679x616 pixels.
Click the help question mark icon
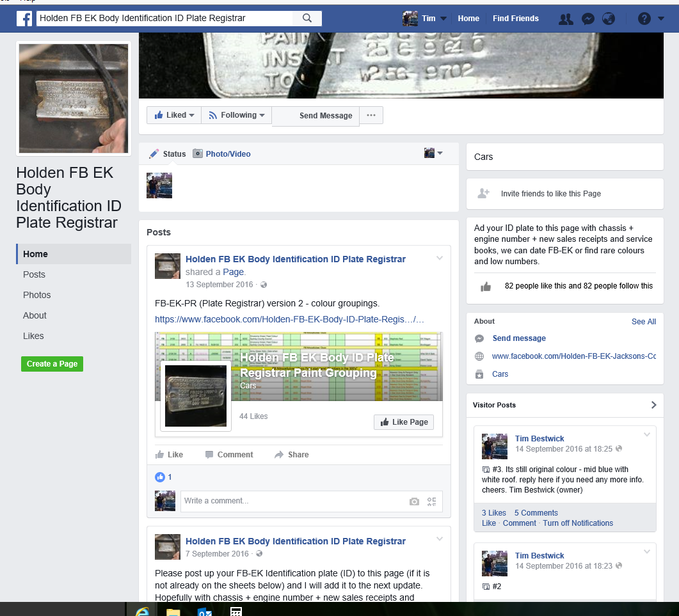[x=644, y=19]
